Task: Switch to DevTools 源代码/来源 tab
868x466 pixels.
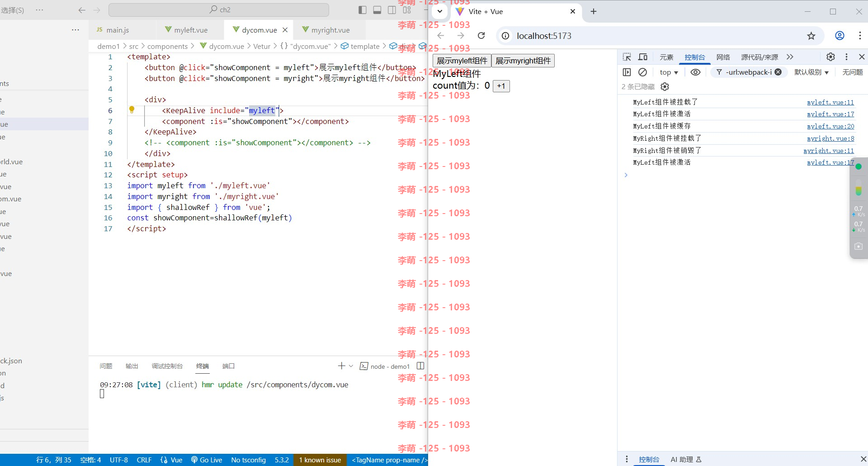Action: [x=759, y=57]
